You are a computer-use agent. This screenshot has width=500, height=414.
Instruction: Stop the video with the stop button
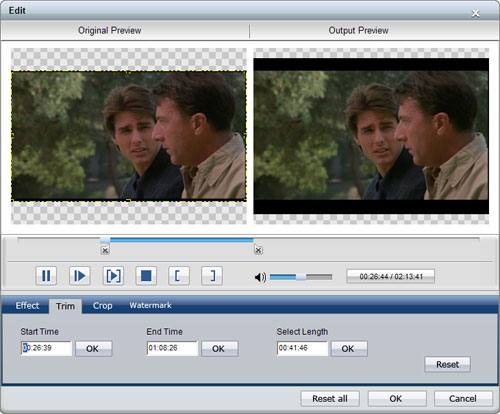click(x=146, y=276)
